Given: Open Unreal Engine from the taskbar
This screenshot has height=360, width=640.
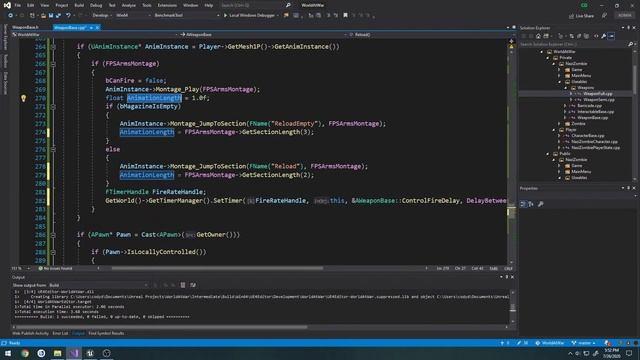Looking at the screenshot, I should 90,353.
